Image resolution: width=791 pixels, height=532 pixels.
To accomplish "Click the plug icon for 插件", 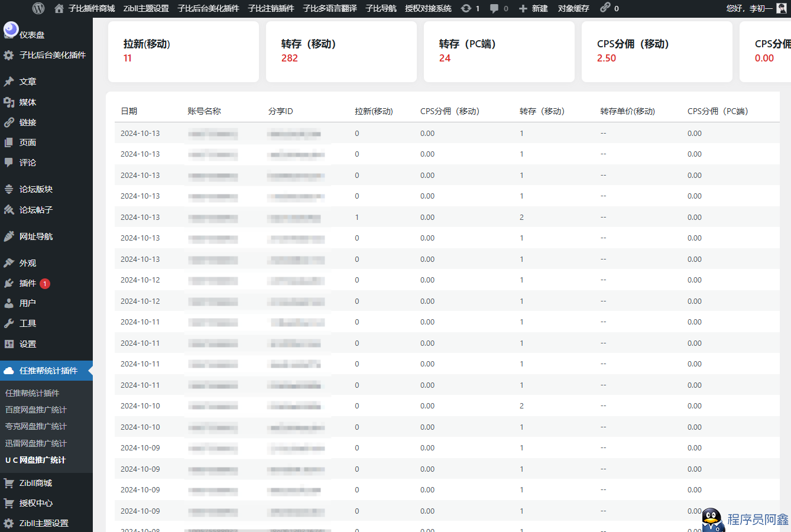I will [9, 283].
